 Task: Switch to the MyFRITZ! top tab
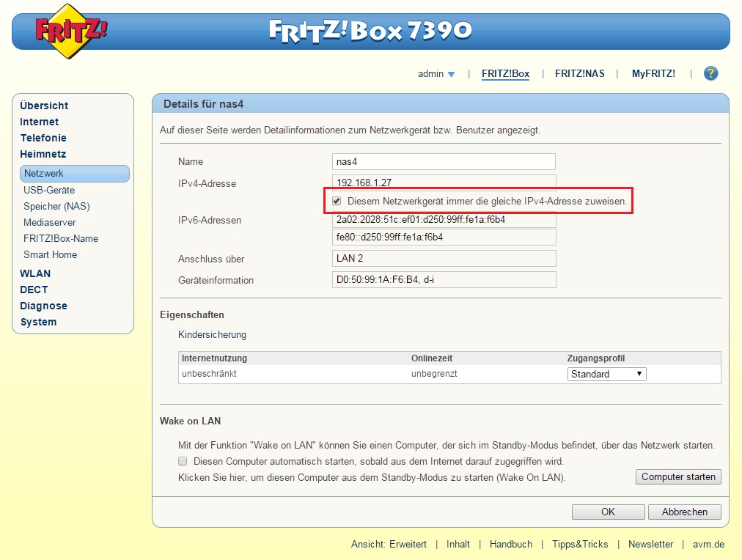pyautogui.click(x=653, y=74)
